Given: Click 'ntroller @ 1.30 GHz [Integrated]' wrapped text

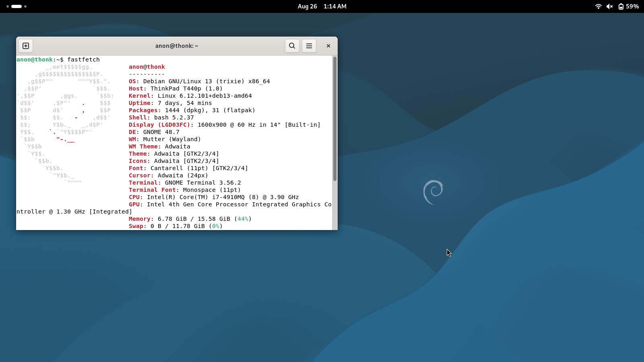Looking at the screenshot, I should coord(74,212).
